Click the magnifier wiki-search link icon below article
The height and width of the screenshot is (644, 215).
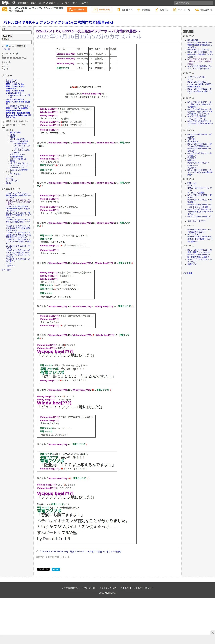point(37,551)
